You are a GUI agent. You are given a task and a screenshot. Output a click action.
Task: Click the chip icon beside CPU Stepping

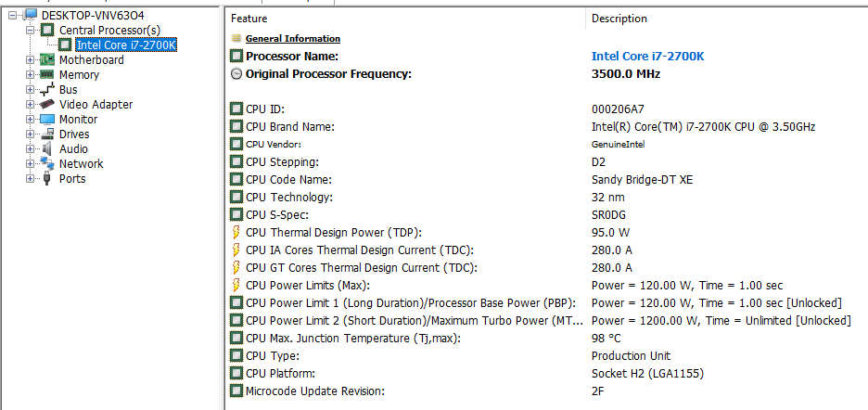236,161
